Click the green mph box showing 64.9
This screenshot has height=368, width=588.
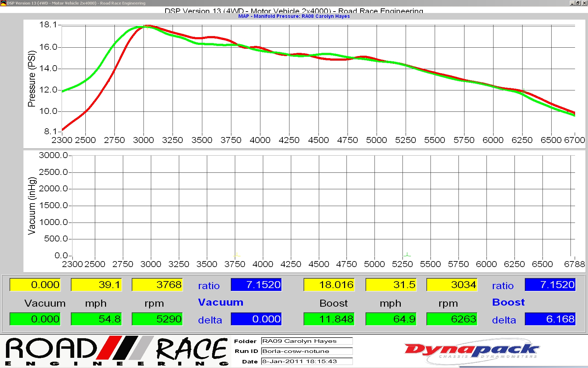coord(391,319)
